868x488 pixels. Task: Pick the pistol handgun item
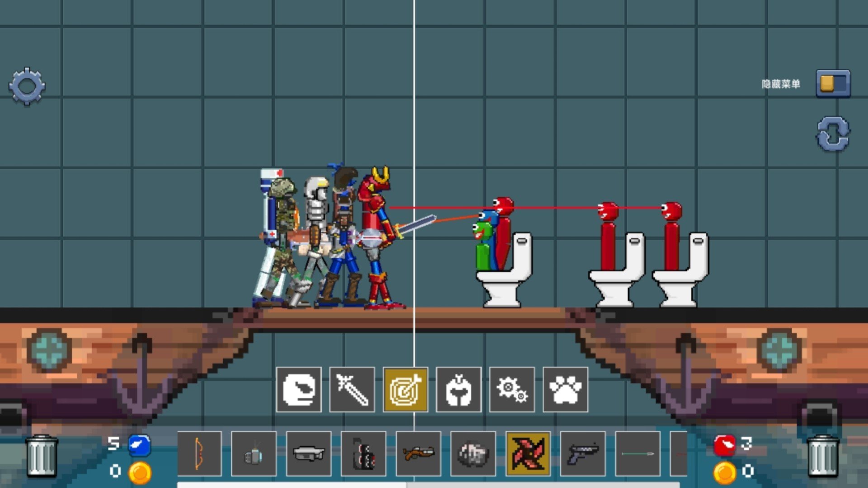coord(583,453)
